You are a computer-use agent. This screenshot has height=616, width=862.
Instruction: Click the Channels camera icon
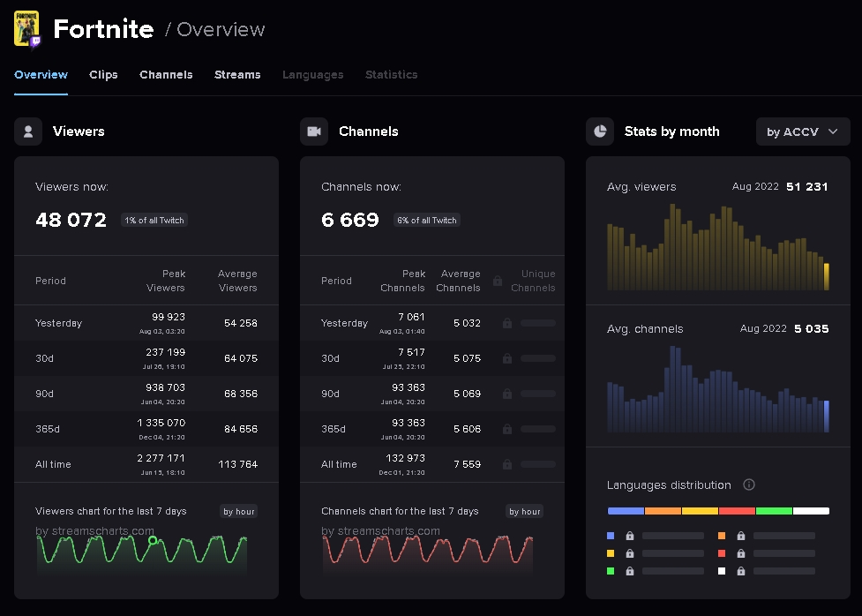tap(314, 131)
